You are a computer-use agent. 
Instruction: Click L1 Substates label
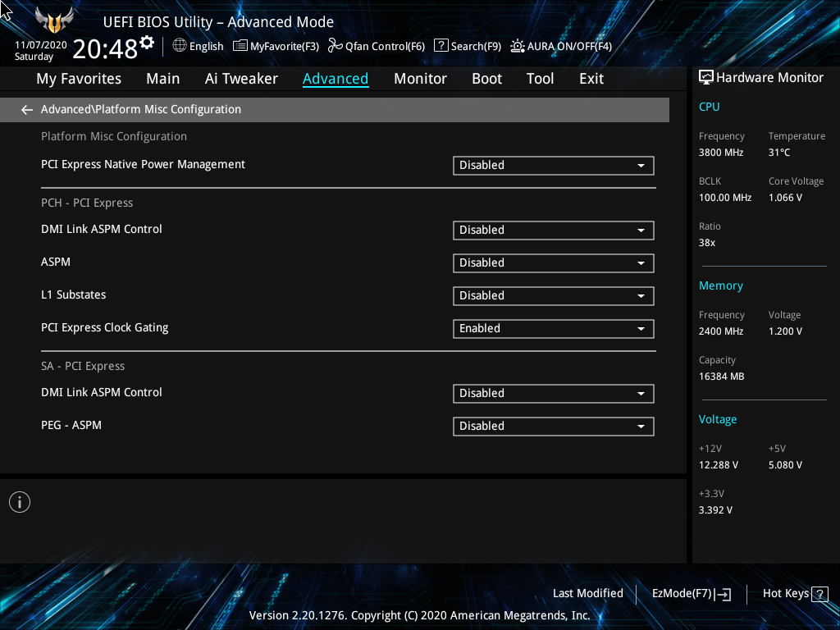click(x=73, y=294)
